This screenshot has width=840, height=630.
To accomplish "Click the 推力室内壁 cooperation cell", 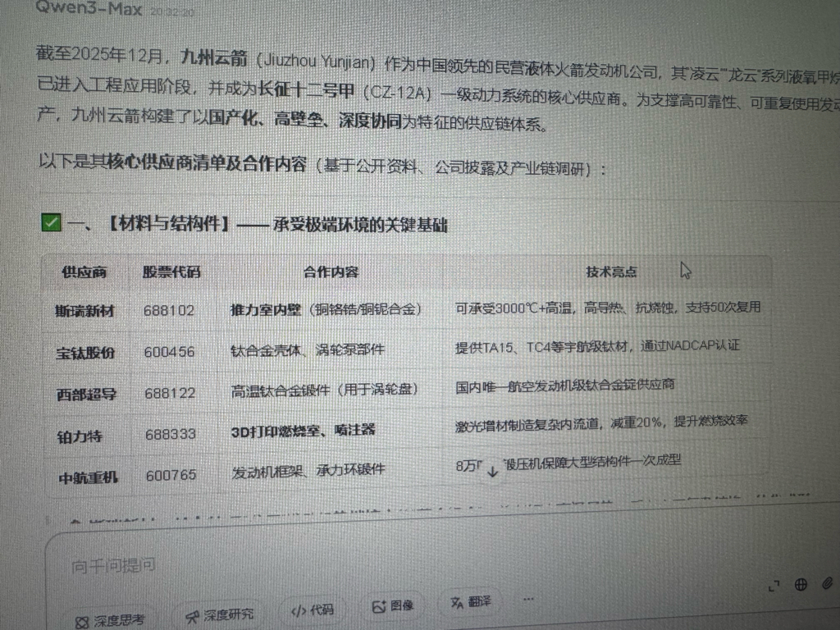I will (x=326, y=309).
